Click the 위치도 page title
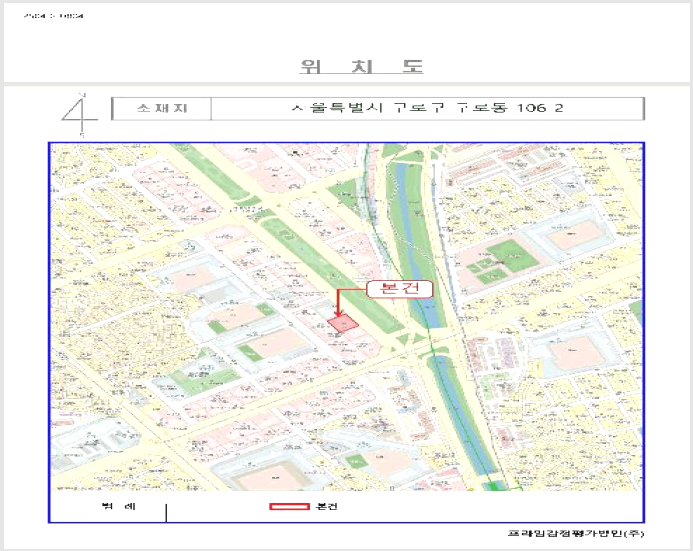Viewport: 693px width, 551px height. pyautogui.click(x=362, y=67)
